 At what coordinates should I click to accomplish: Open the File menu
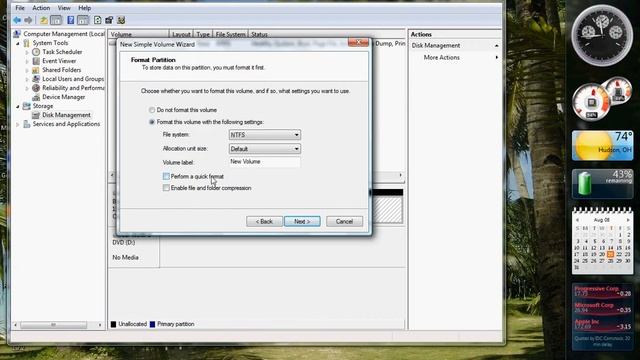(20, 8)
